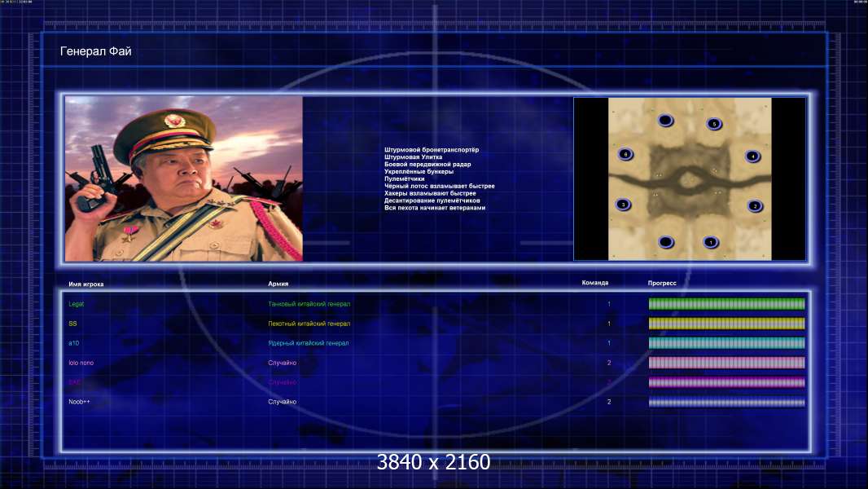Click "Пехотный китайский генерал" army entry
The width and height of the screenshot is (868, 489).
[x=309, y=324]
